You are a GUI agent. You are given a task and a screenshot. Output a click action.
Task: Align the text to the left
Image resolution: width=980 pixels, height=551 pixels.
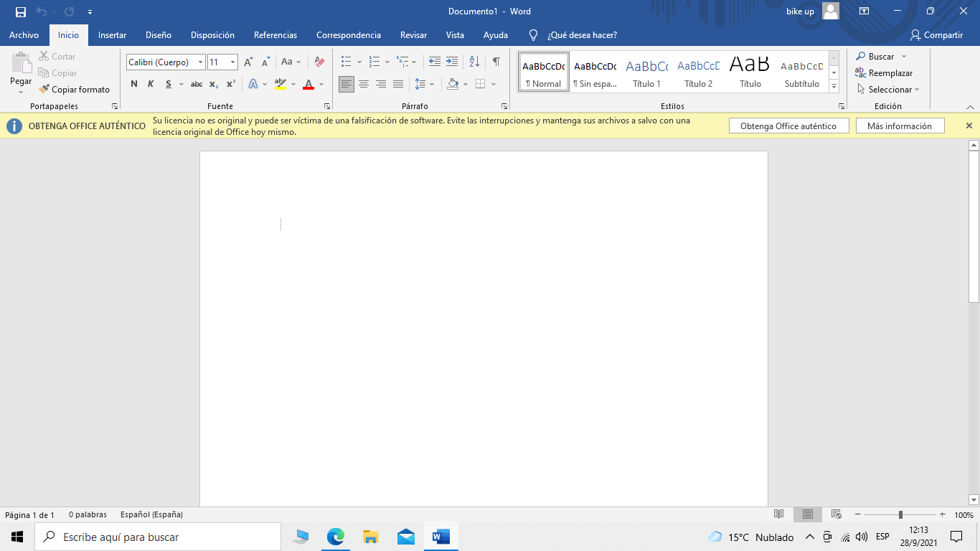(x=347, y=84)
